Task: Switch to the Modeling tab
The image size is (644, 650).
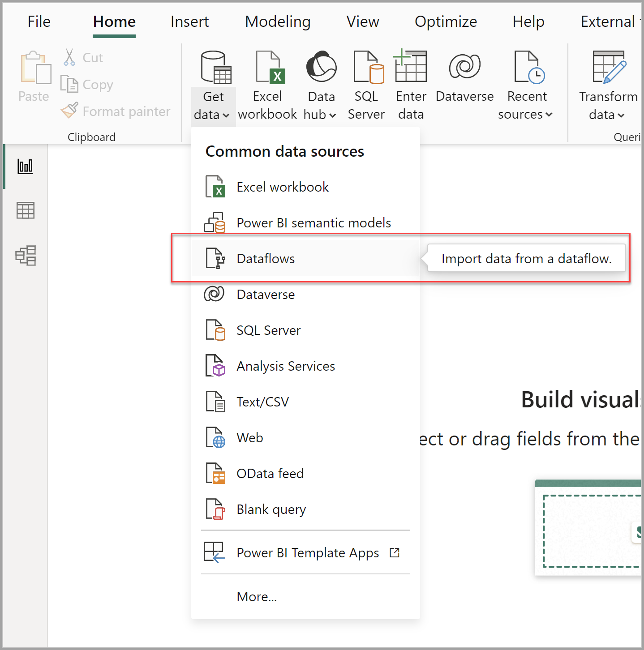Action: 278,21
